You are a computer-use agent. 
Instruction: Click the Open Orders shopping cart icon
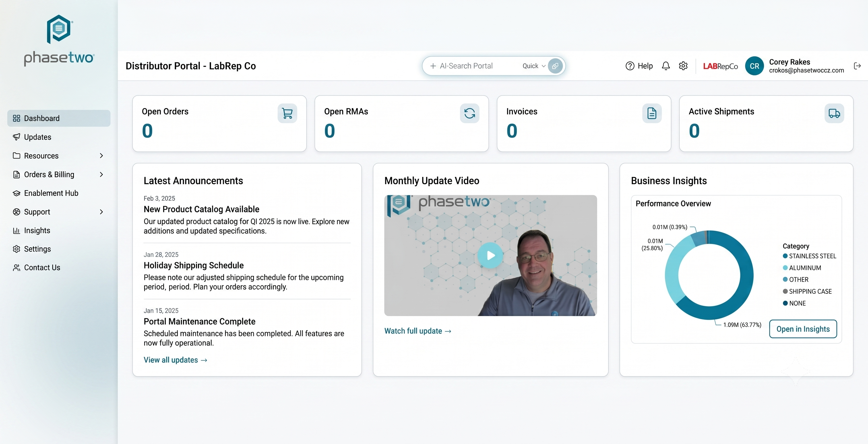click(x=287, y=113)
